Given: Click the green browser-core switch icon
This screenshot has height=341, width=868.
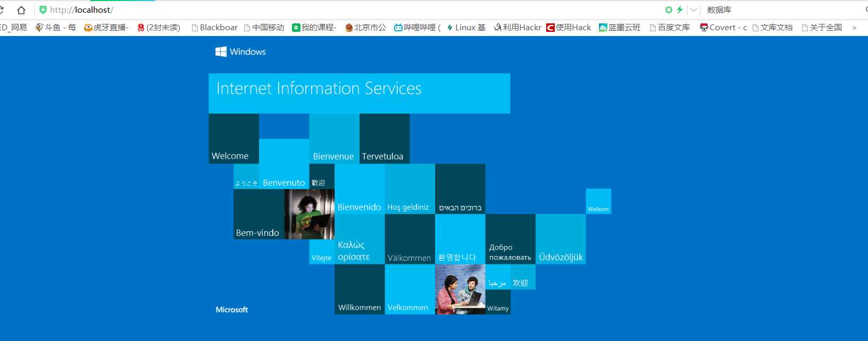Looking at the screenshot, I should 669,10.
